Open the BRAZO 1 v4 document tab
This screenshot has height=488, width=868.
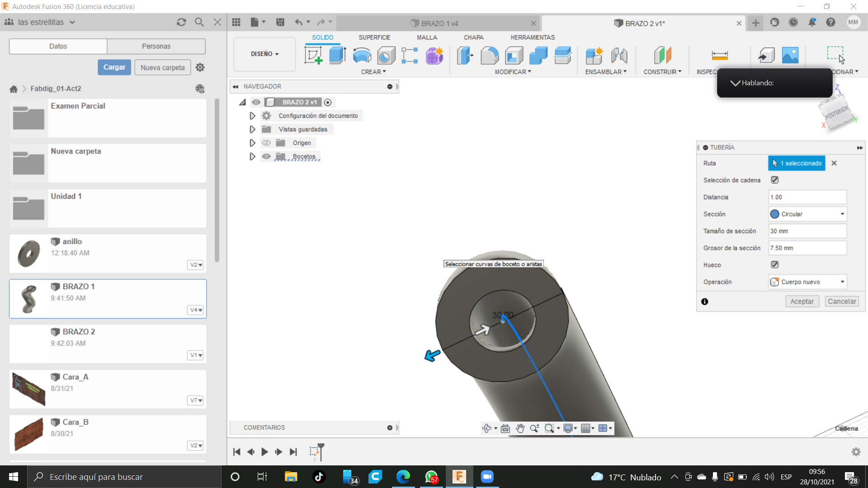(x=439, y=23)
